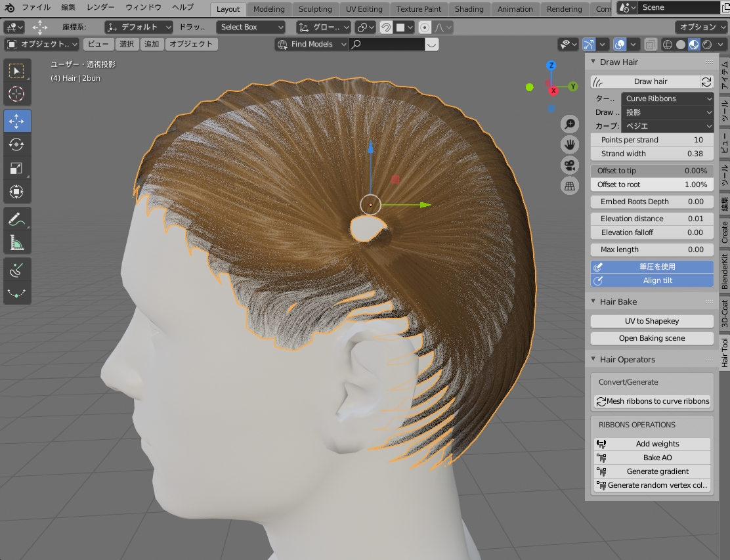Switch to orthographic grid view icon

pyautogui.click(x=569, y=186)
